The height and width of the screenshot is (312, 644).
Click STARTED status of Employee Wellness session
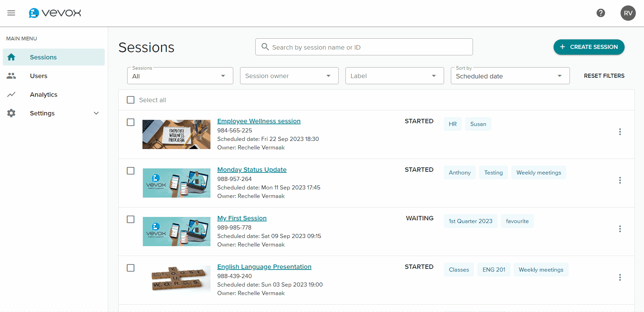[x=419, y=121]
